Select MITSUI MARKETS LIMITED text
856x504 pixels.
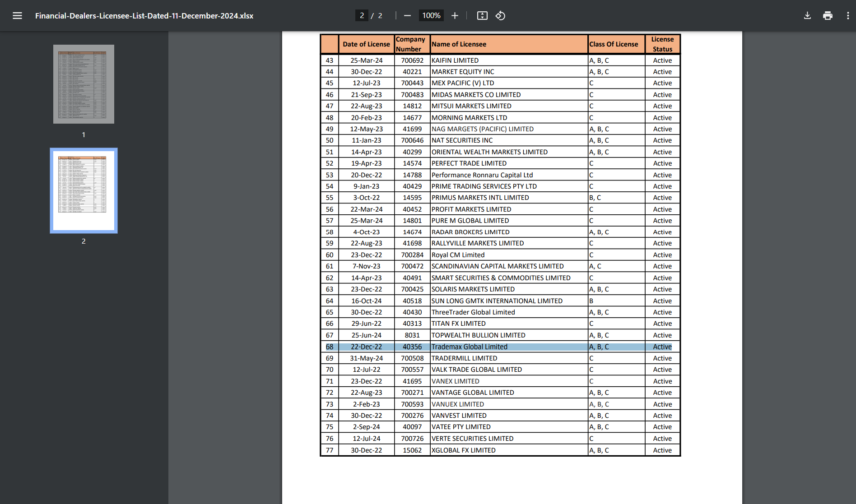click(471, 106)
